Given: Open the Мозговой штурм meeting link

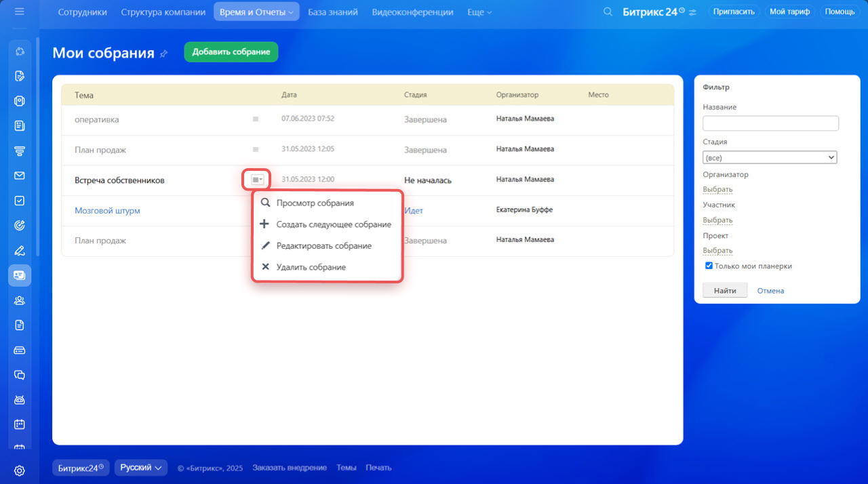Looking at the screenshot, I should pyautogui.click(x=107, y=211).
